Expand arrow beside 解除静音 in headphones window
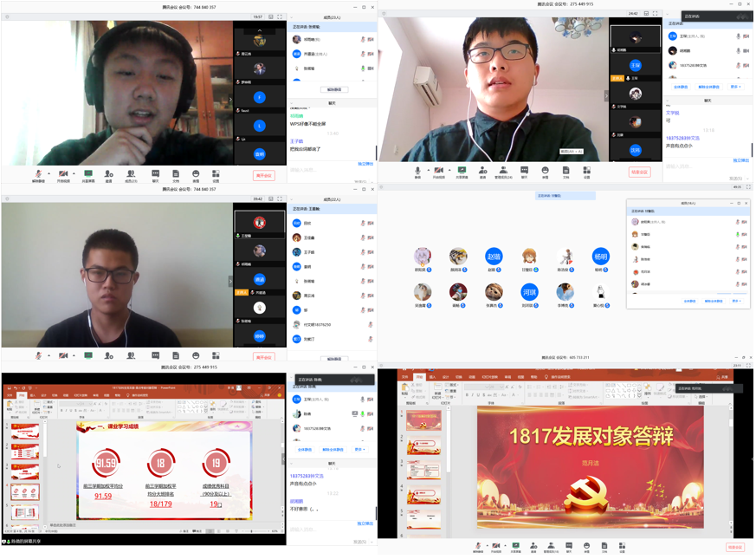This screenshot has width=756, height=559. [49, 174]
